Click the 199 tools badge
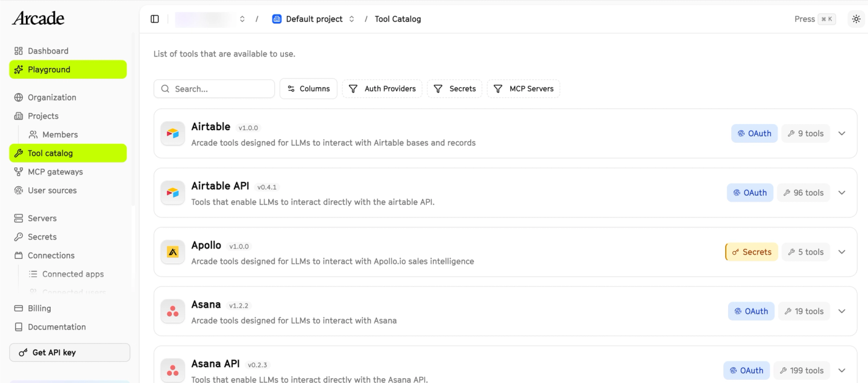 802,370
